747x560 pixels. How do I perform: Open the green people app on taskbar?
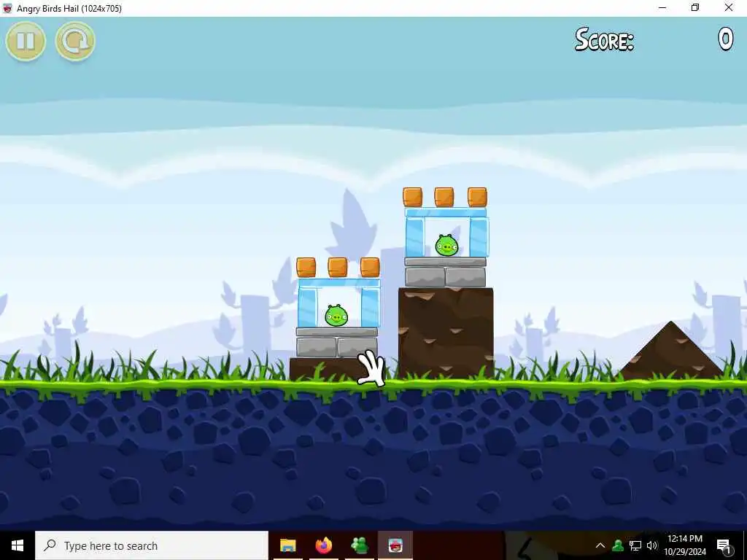click(359, 545)
